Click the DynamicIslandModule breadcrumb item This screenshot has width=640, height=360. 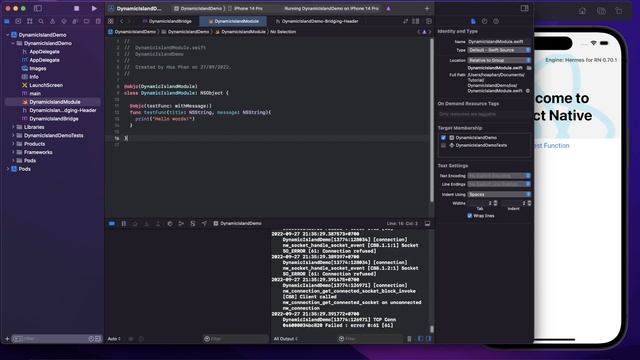[240, 32]
